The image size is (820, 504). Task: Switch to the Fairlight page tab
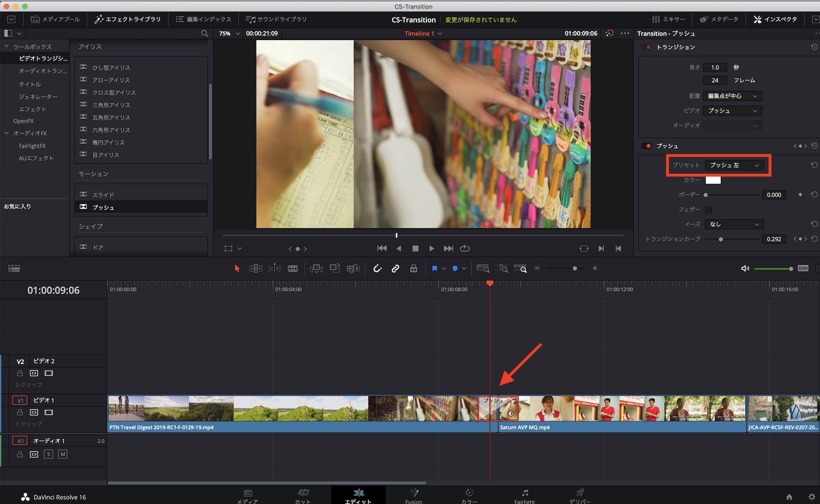(524, 496)
